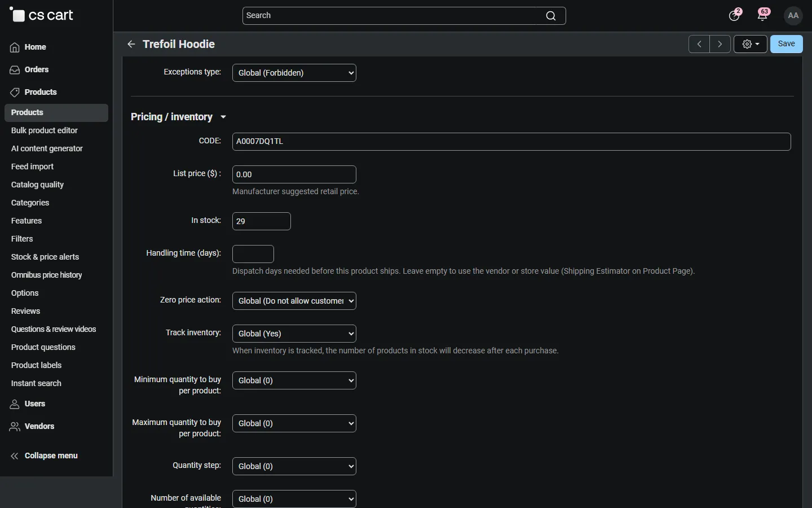
Task: Open the Exceptions type dropdown
Action: (294, 73)
